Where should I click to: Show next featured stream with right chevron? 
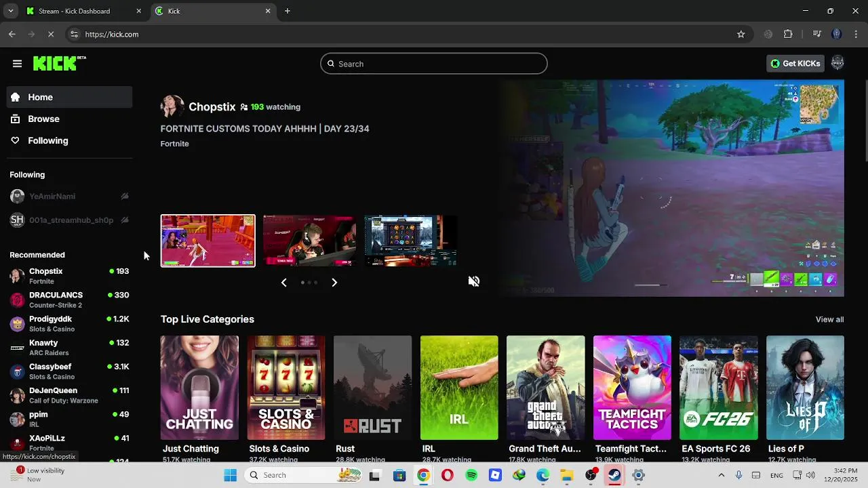334,283
